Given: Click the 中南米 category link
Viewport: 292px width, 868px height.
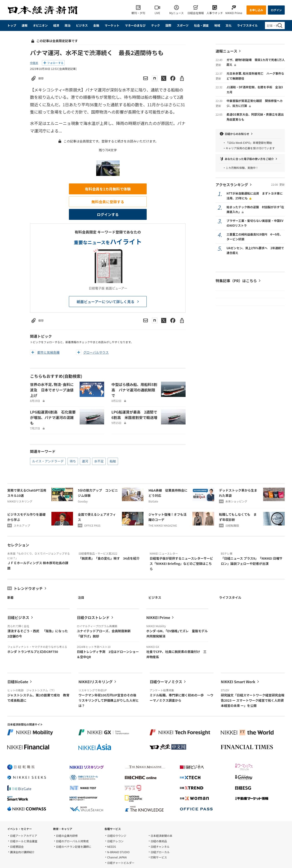Looking at the screenshot, I should click(34, 63).
